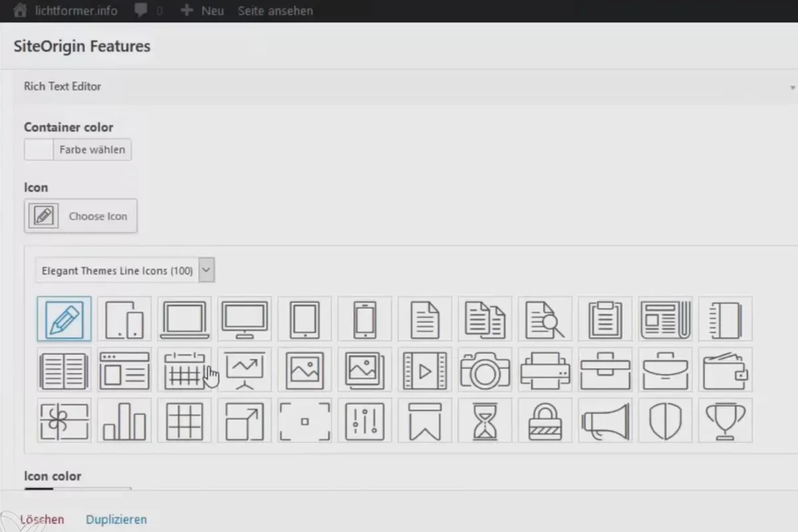The height and width of the screenshot is (532, 798).
Task: Select the clipboard icon
Action: point(605,319)
